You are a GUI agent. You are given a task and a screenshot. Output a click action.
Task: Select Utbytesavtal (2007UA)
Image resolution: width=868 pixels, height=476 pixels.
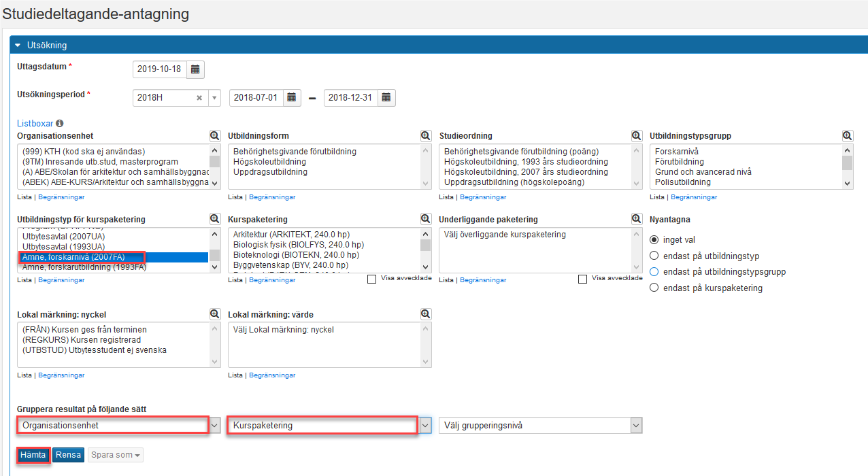[63, 236]
